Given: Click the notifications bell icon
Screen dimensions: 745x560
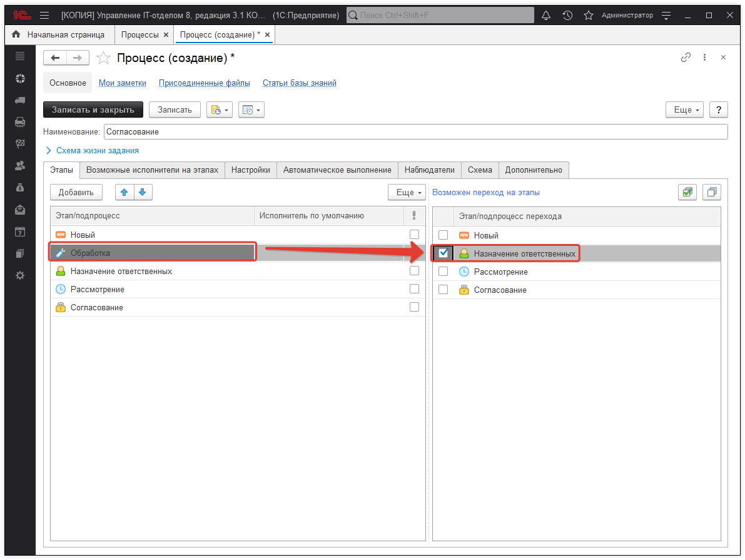Looking at the screenshot, I should pyautogui.click(x=546, y=15).
